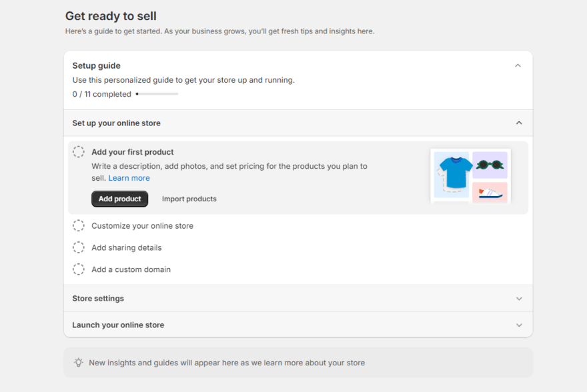
Task: Open the "Import products" option
Action: point(187,198)
